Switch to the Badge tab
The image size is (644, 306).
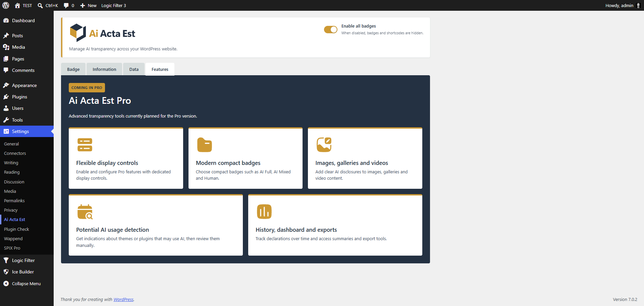coord(73,69)
